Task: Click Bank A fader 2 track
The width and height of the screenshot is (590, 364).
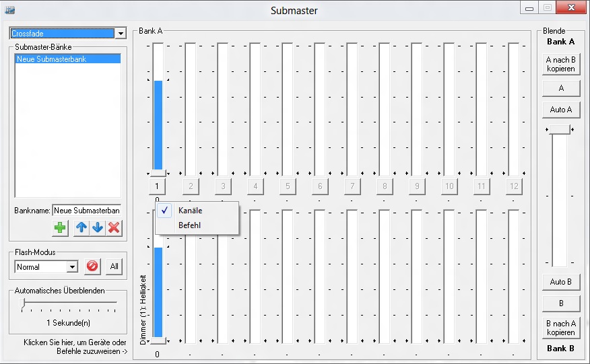Action: coord(191,109)
